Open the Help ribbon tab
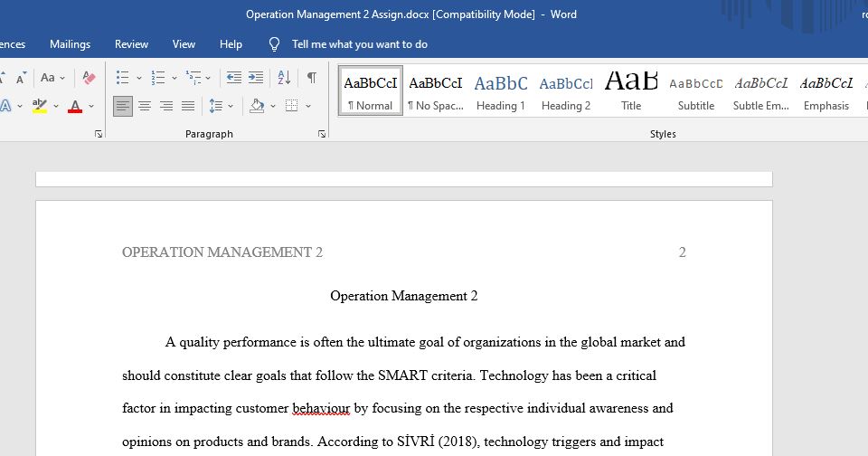 pos(231,44)
